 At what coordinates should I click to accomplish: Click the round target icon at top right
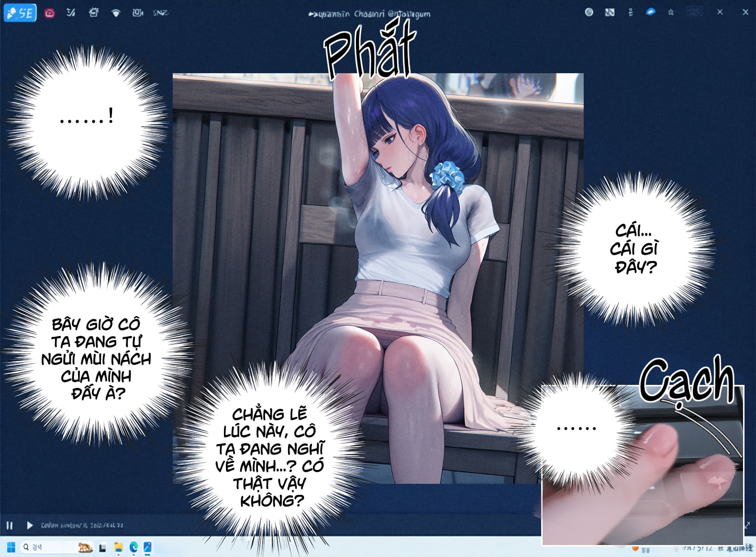point(589,12)
